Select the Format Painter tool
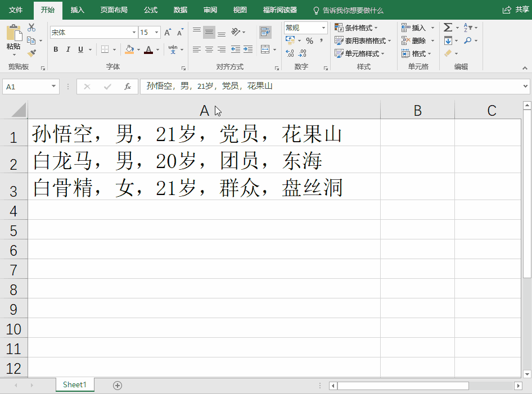Screen dimensions: 532x394 pos(32,53)
